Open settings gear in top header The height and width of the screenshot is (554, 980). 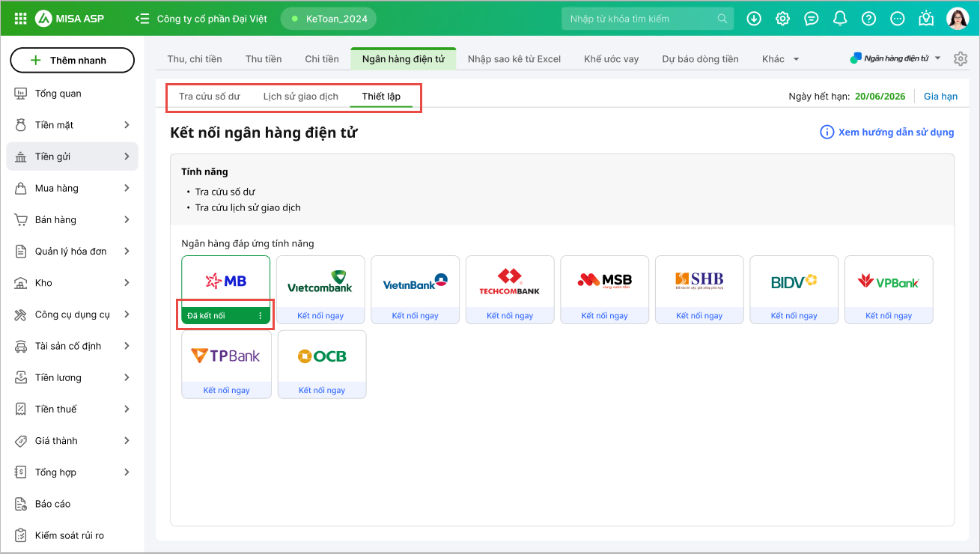pyautogui.click(x=782, y=19)
